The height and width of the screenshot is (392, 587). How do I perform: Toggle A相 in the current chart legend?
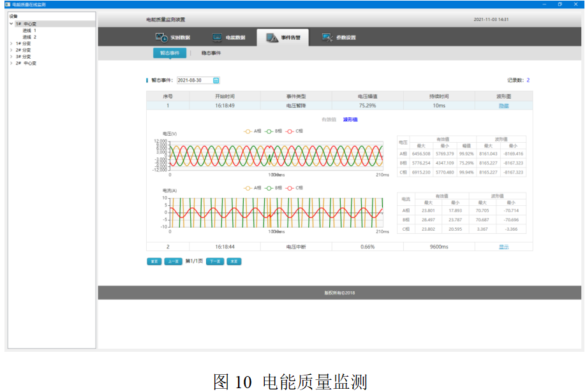pyautogui.click(x=252, y=188)
